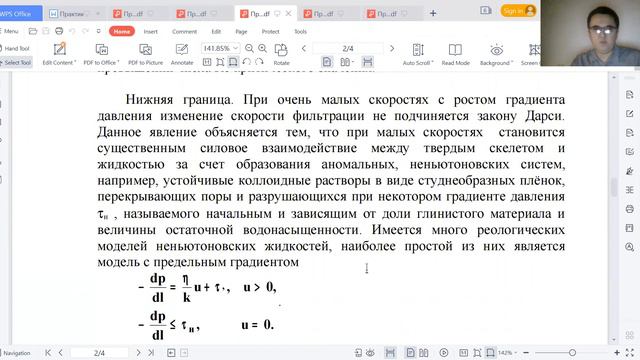Screen dimensions: 640x360
Task: Switch to the Insert tab
Action: point(151,31)
